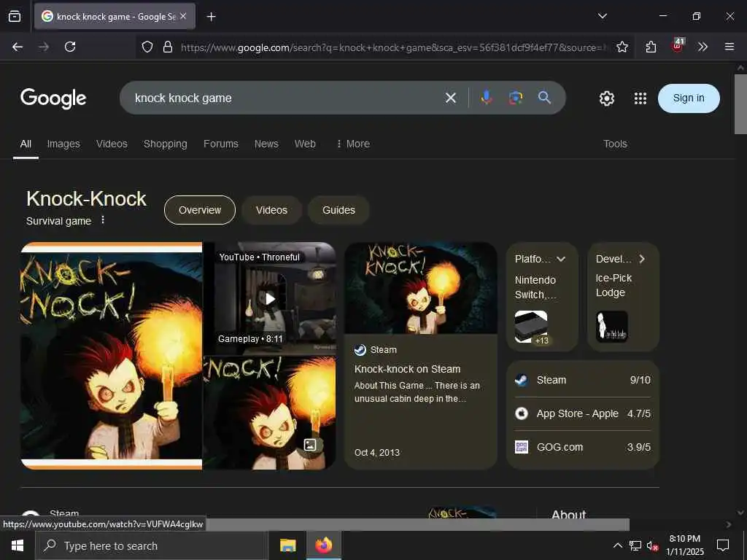Switch to Web results tab

point(305,144)
